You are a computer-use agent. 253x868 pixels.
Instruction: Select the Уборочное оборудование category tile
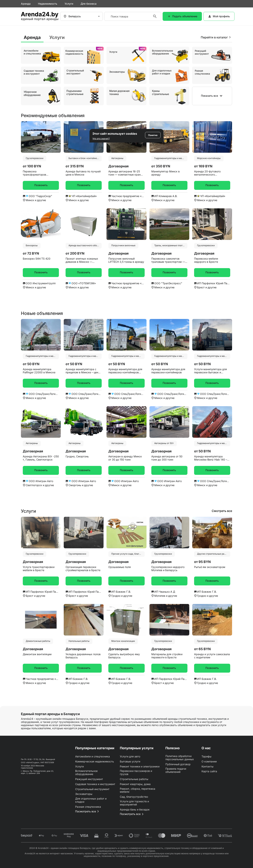click(41, 96)
